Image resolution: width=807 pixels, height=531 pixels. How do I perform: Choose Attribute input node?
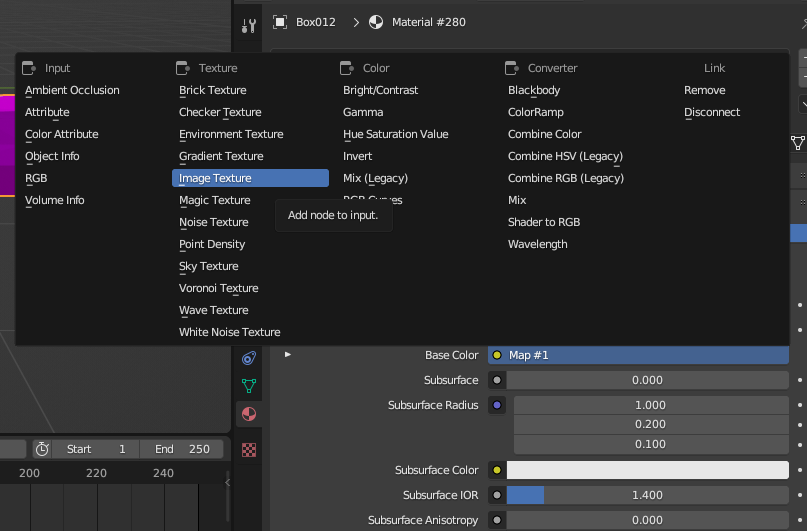point(47,112)
